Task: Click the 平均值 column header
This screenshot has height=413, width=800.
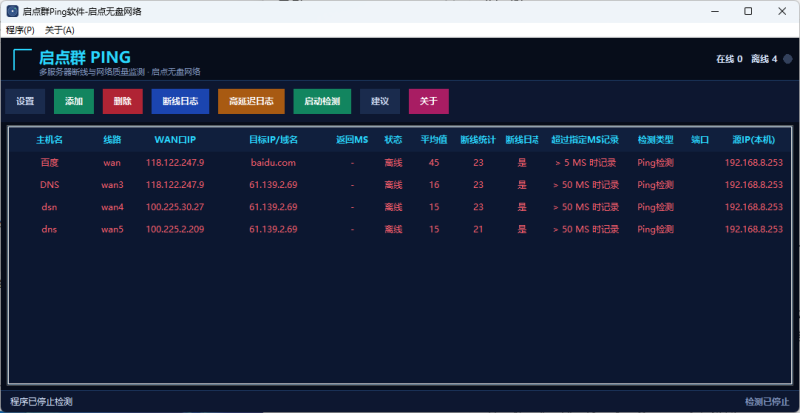Action: click(434, 140)
